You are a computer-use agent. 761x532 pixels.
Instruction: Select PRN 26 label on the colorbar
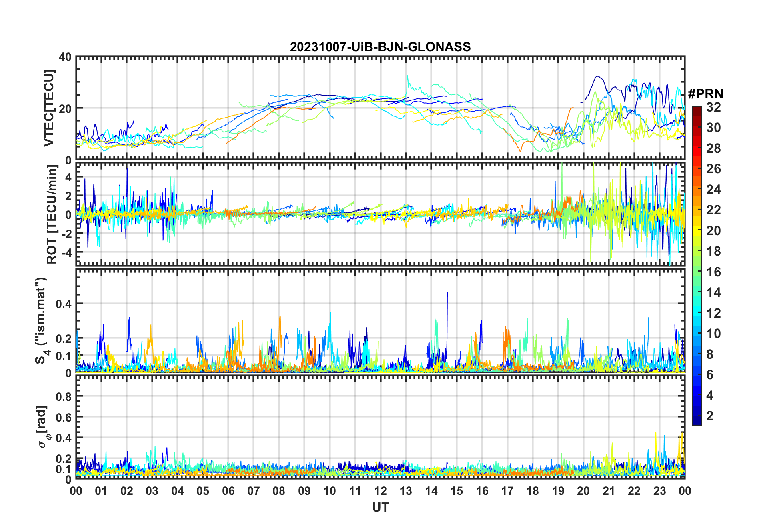tap(713, 169)
